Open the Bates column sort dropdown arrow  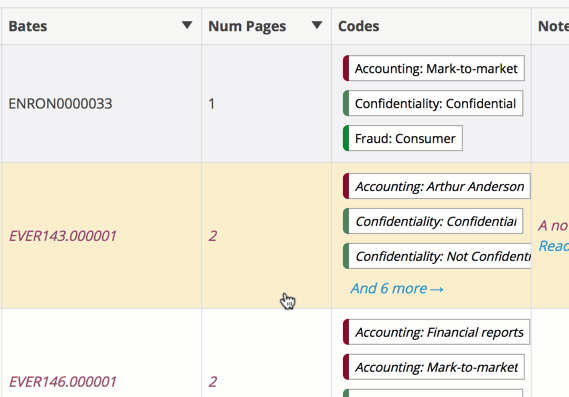click(x=187, y=25)
